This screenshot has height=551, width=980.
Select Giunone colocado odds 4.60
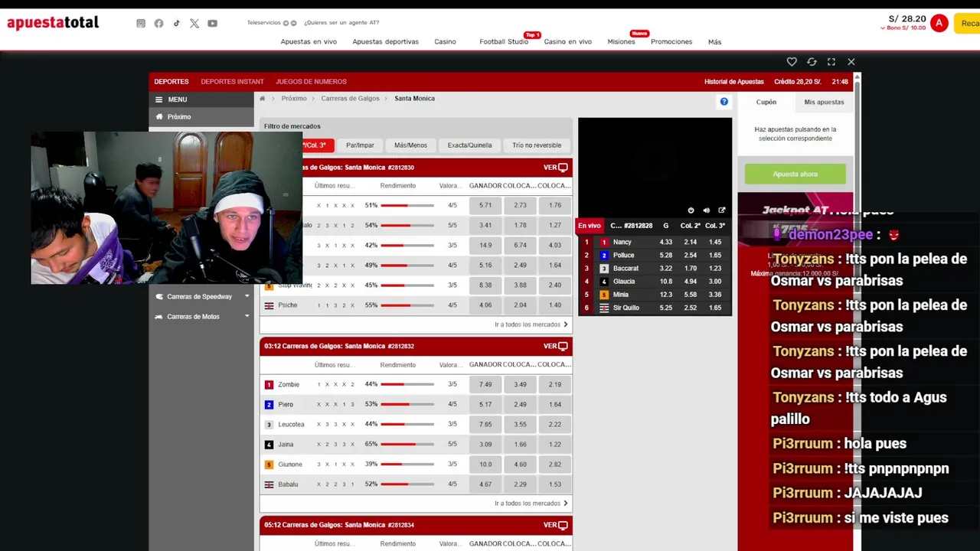click(x=520, y=464)
